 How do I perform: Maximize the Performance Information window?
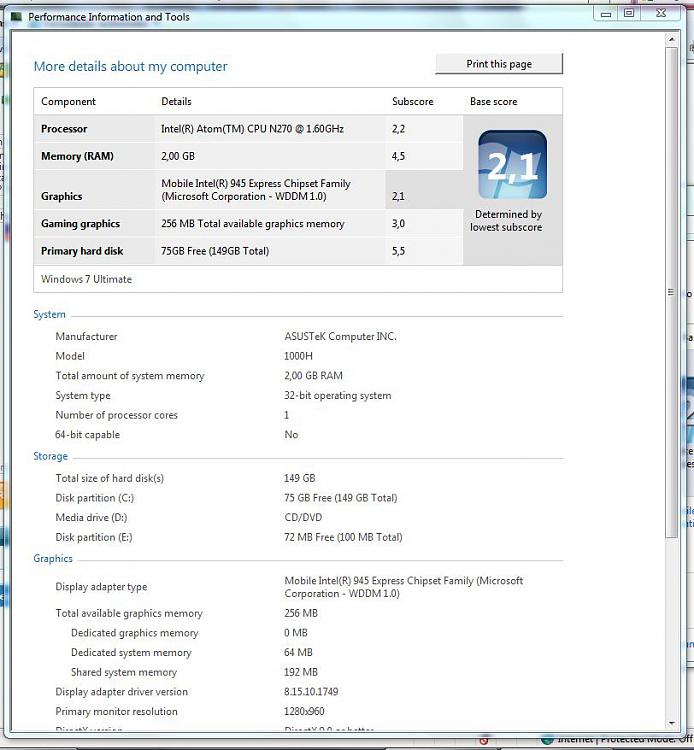point(629,14)
